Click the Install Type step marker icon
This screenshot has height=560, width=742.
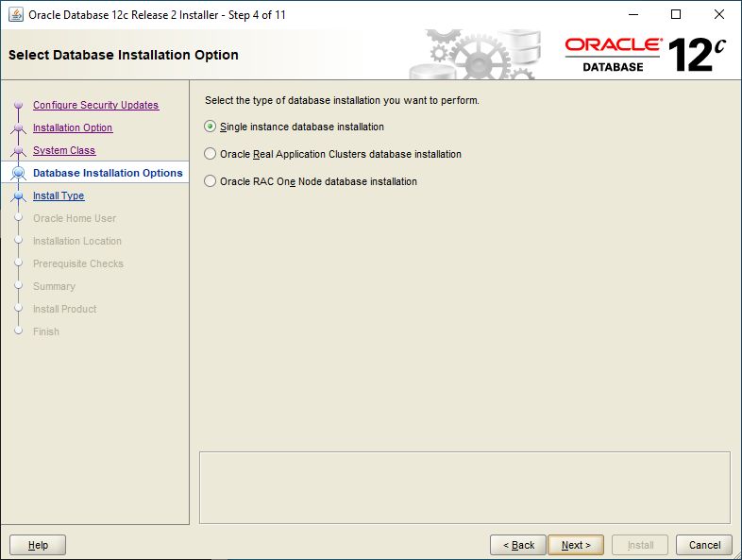coord(19,195)
